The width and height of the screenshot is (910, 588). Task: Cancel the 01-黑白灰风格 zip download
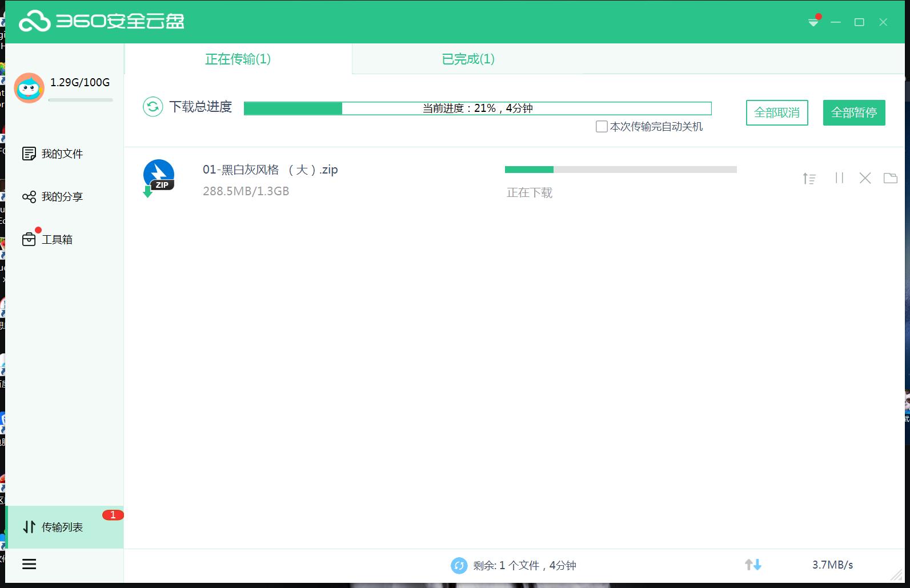[x=865, y=178]
